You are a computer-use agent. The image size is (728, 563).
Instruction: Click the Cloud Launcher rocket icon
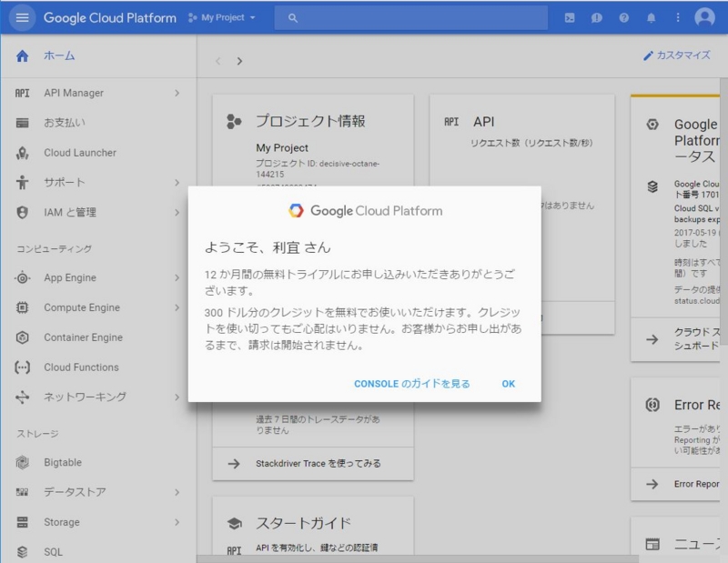pos(22,153)
